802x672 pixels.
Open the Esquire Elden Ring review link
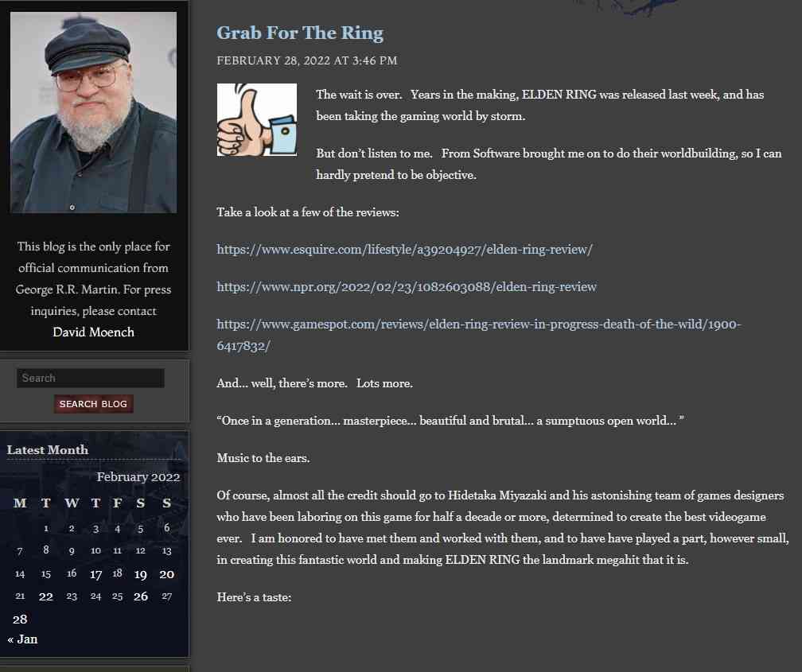(404, 250)
